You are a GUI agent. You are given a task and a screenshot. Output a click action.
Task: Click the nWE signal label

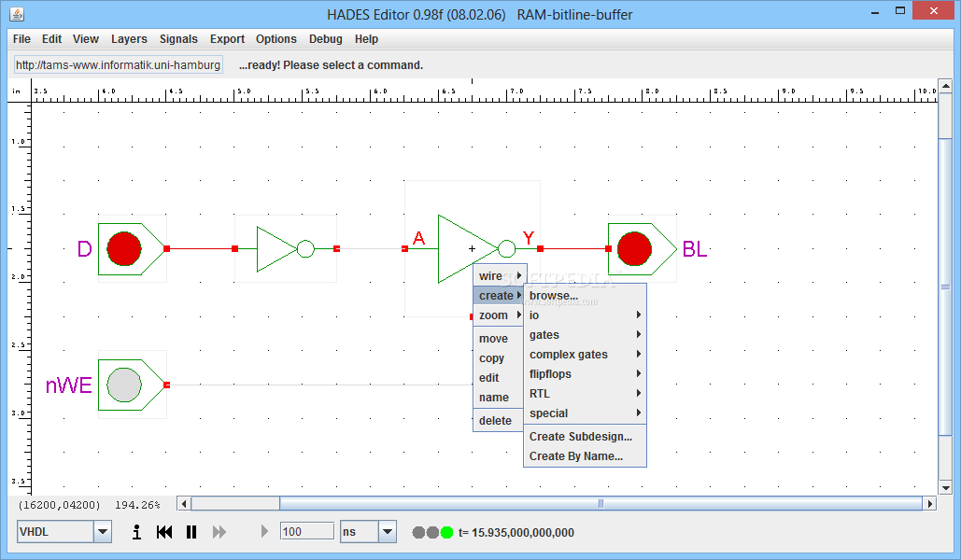(x=69, y=385)
